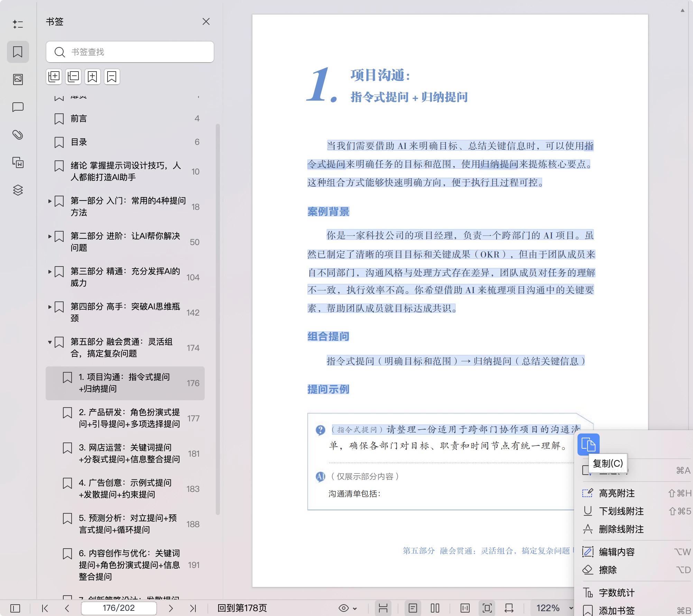This screenshot has width=693, height=616.
Task: Toggle two-page view mode
Action: click(x=435, y=608)
